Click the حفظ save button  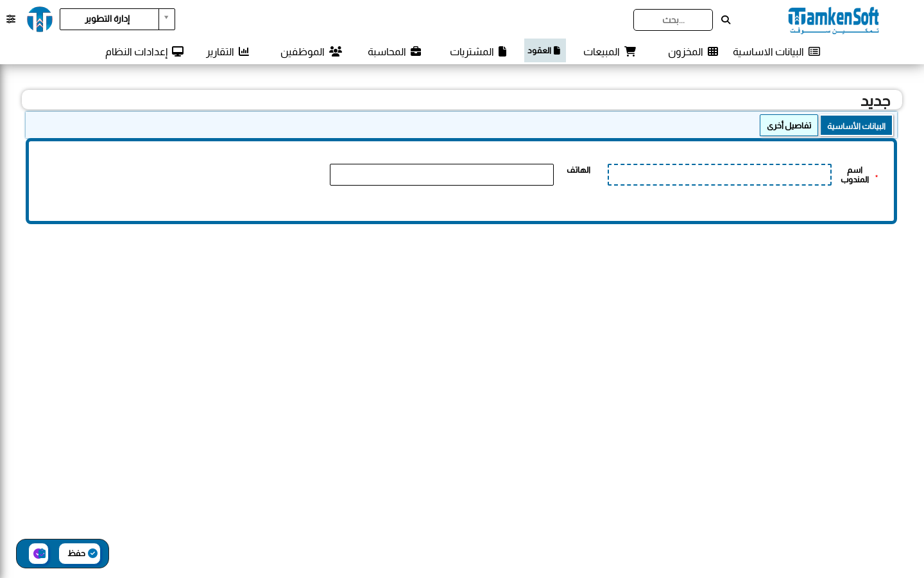click(80, 554)
